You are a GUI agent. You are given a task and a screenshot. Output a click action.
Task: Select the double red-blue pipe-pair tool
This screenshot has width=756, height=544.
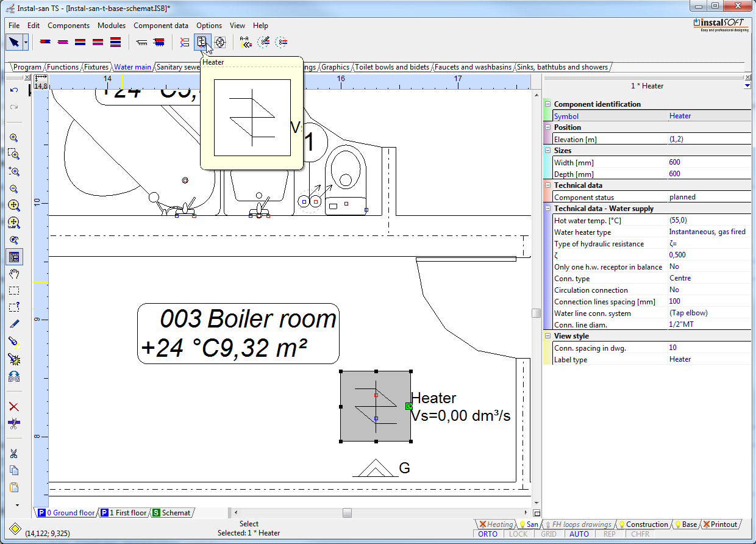tap(80, 42)
